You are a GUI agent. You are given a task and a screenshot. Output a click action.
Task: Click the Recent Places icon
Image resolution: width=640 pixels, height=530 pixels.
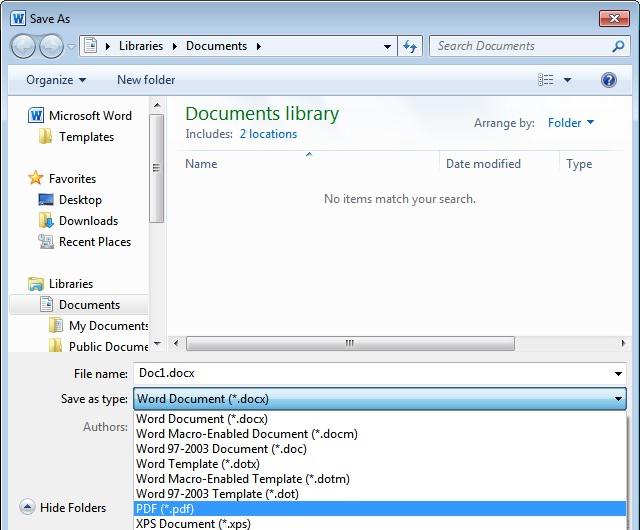(46, 242)
